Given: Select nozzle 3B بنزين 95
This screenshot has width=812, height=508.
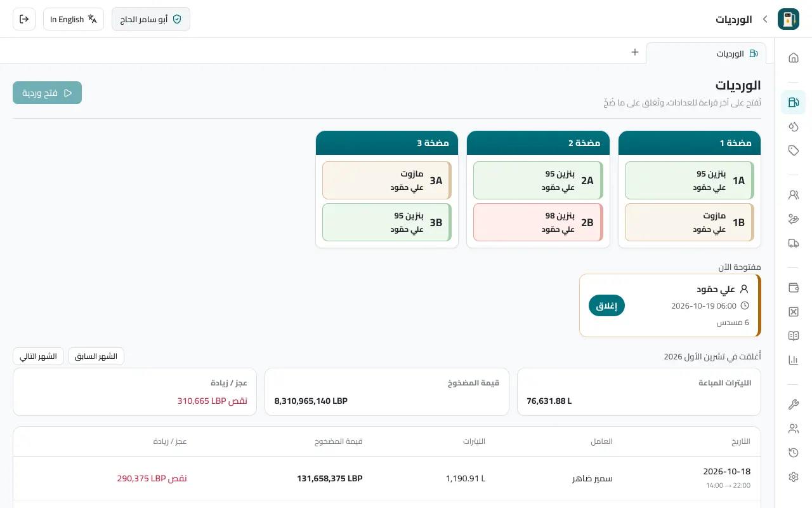Looking at the screenshot, I should click(x=387, y=222).
